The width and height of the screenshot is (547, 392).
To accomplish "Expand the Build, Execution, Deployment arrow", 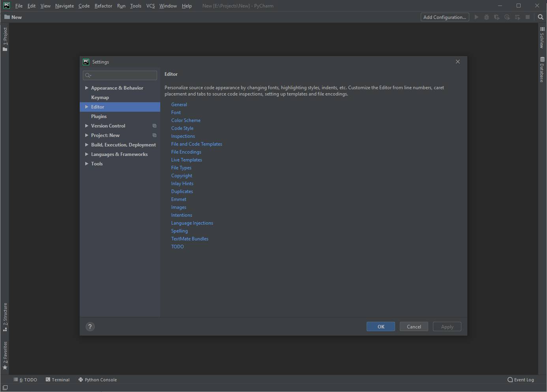I will tap(86, 145).
